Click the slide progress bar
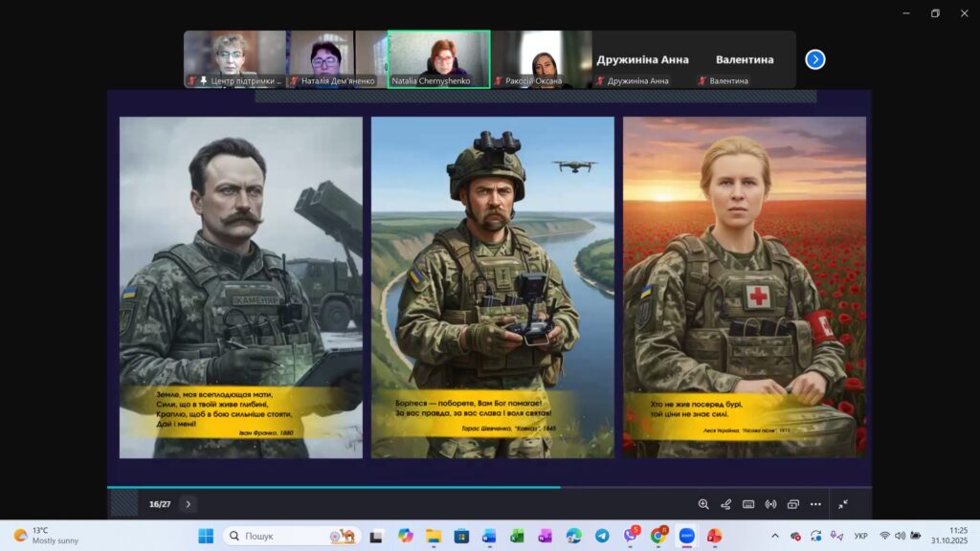The height and width of the screenshot is (551, 980). point(489,487)
